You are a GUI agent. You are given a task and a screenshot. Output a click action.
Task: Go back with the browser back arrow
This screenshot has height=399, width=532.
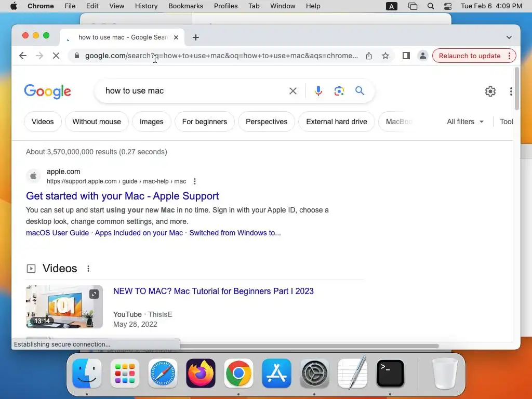pos(23,56)
